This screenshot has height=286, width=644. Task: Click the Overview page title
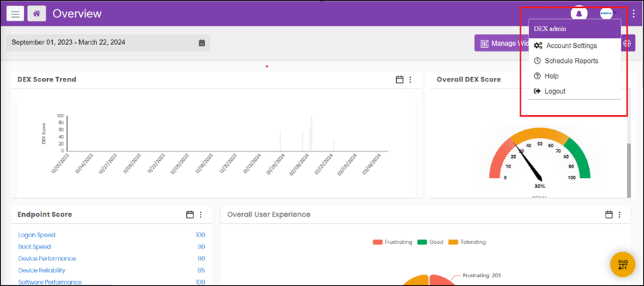(x=77, y=14)
